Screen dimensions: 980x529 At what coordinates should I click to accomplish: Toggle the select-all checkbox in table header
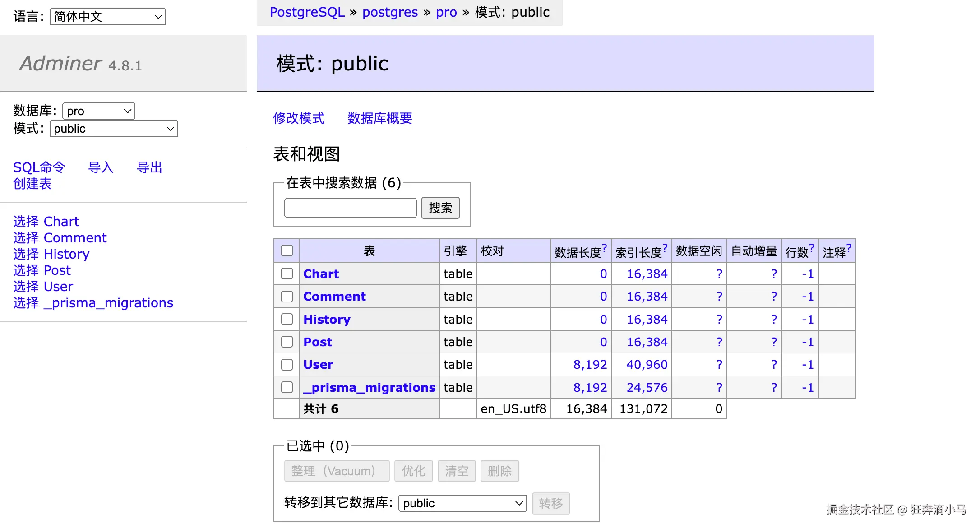pos(287,251)
